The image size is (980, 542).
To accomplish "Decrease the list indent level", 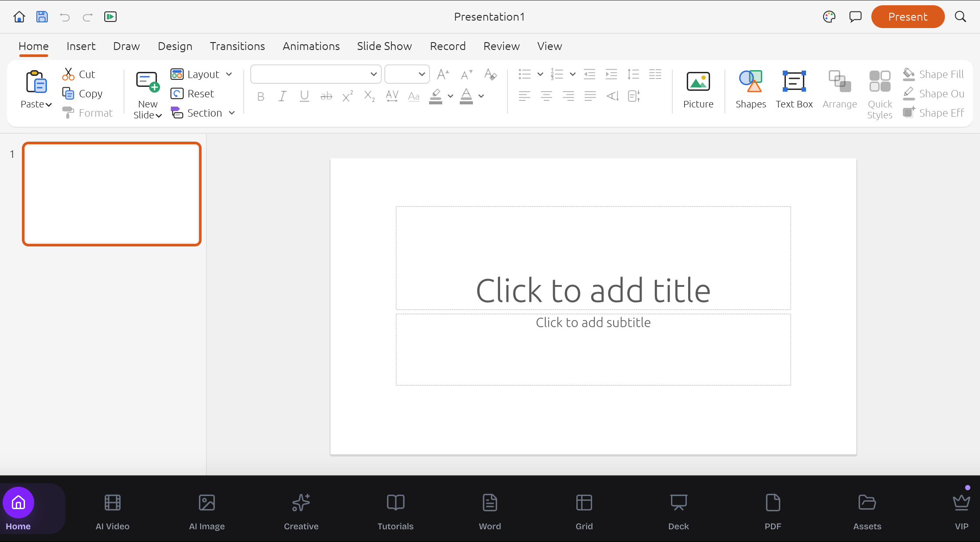I will 589,74.
